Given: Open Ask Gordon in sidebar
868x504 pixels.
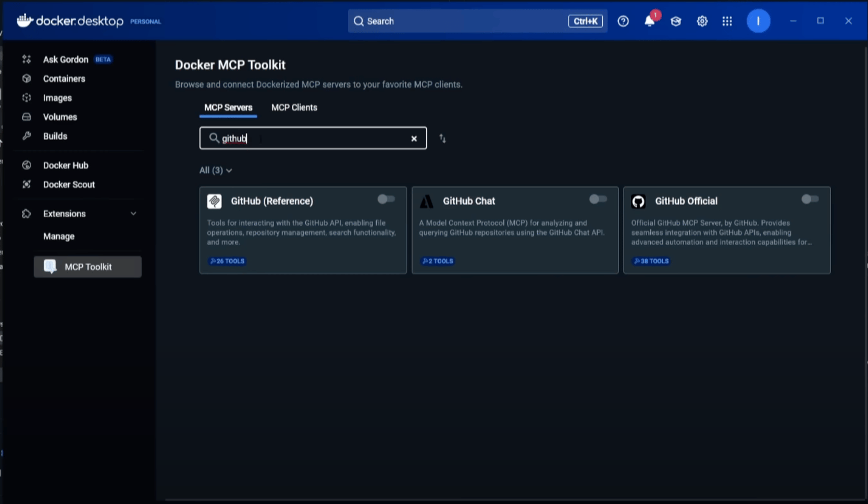Looking at the screenshot, I should pos(66,59).
